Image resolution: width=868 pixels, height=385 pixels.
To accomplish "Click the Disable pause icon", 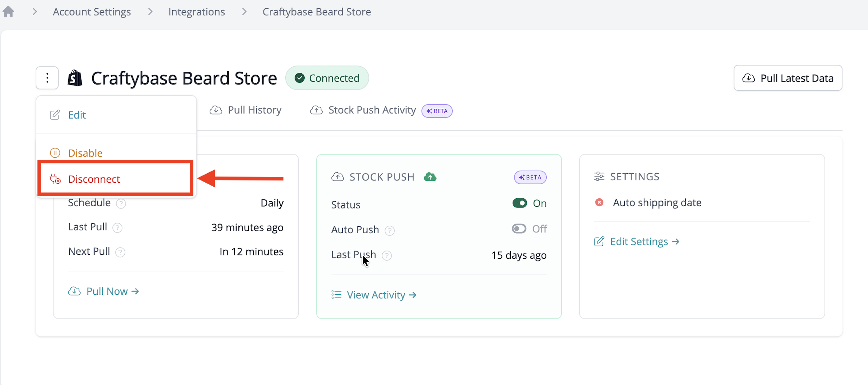I will click(x=55, y=153).
